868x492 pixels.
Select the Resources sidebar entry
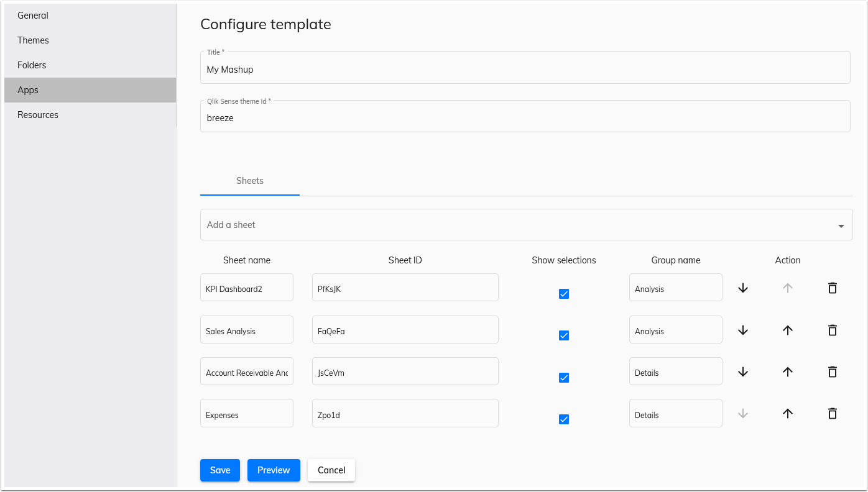point(37,114)
